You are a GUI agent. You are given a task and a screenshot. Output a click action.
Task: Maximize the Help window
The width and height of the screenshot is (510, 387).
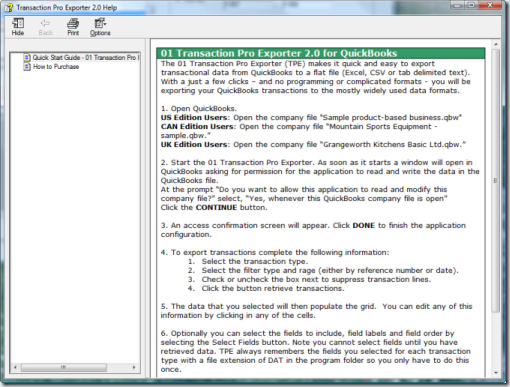click(x=471, y=5)
